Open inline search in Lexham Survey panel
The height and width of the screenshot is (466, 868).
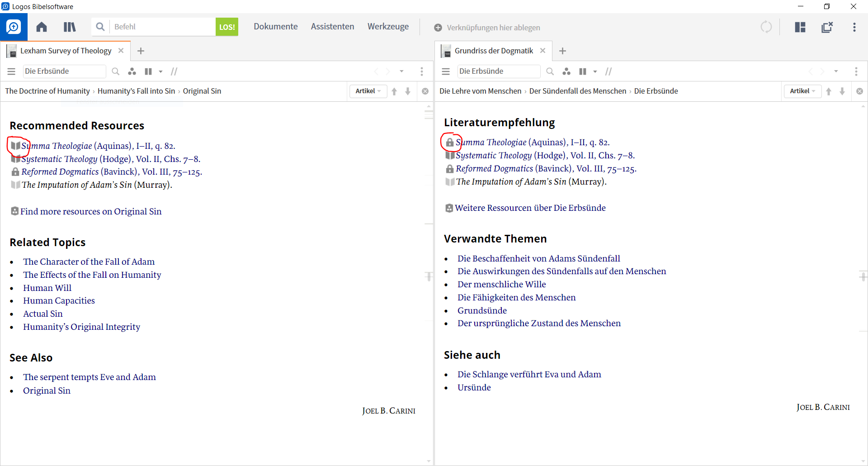pos(116,71)
